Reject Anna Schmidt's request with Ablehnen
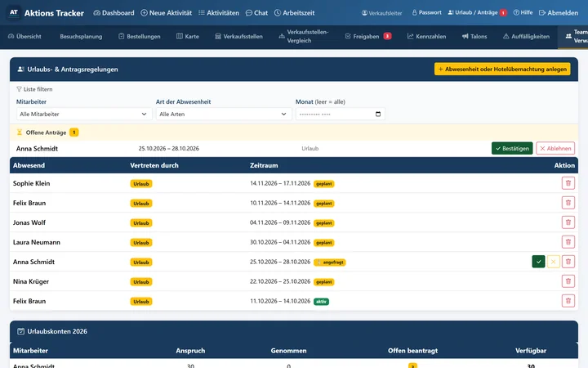This screenshot has width=588, height=368. point(555,148)
